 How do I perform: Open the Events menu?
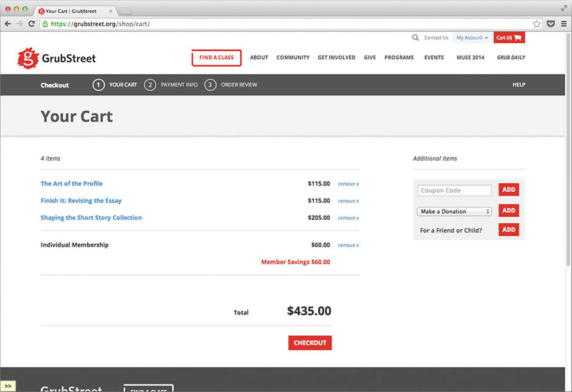point(434,58)
